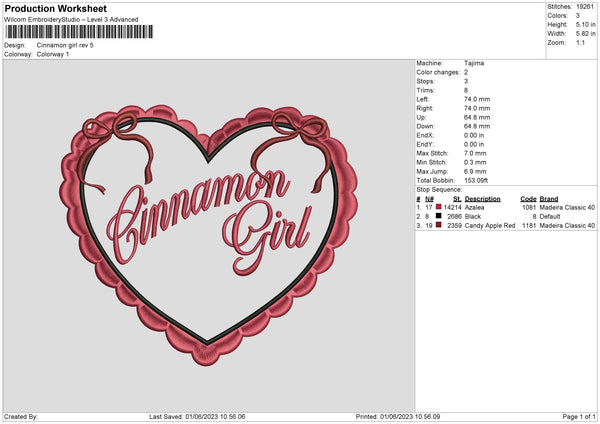
Task: Click the 'Created By:' footer label
Action: click(x=21, y=417)
